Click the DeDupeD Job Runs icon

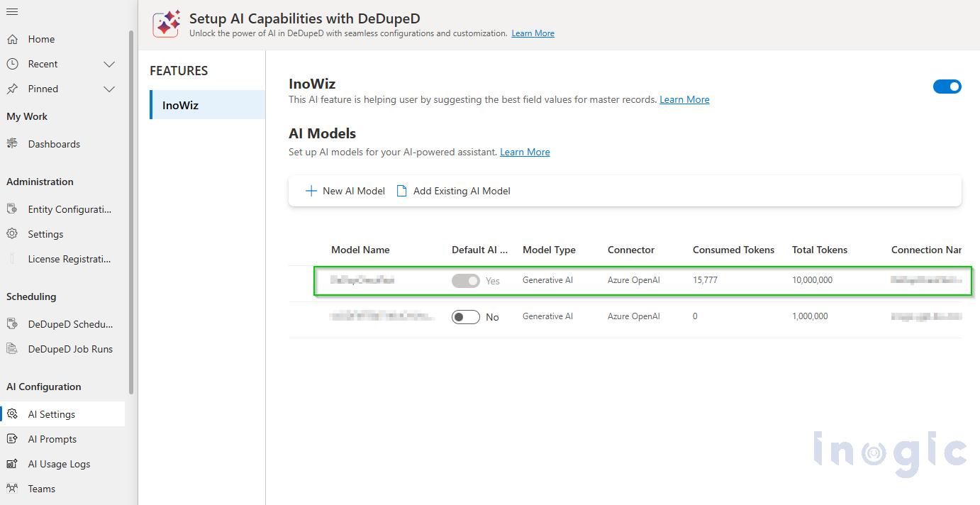click(12, 349)
